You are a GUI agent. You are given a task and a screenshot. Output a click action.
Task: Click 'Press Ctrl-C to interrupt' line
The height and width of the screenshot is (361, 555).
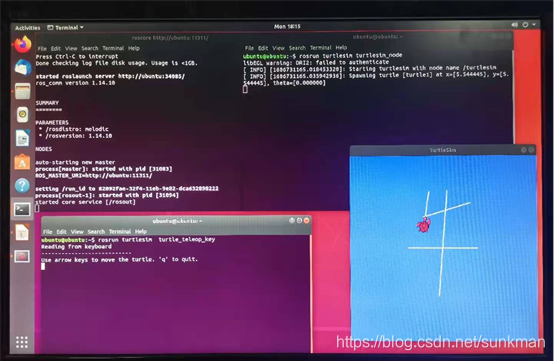[77, 57]
